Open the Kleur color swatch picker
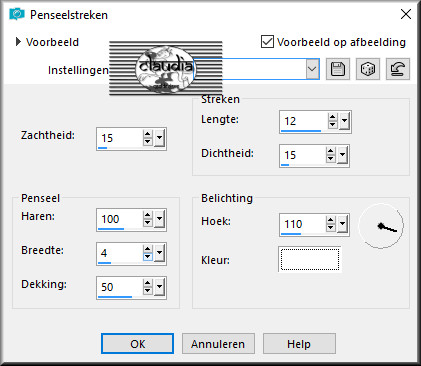 (310, 259)
